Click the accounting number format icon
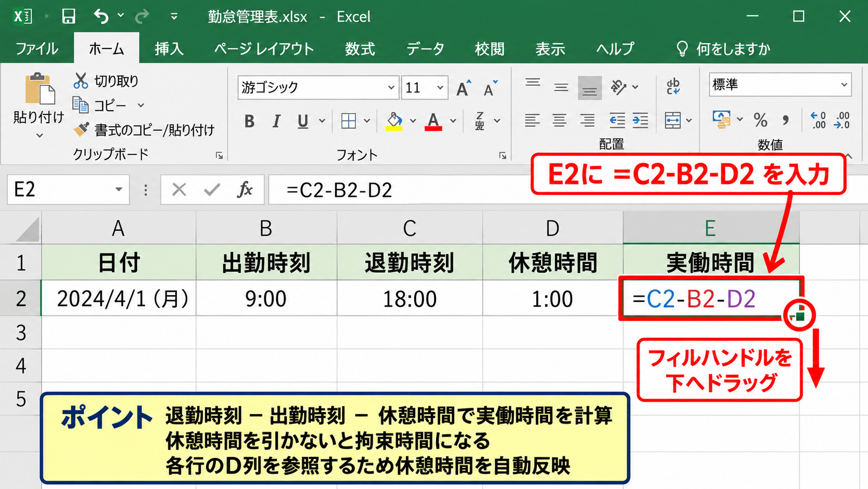 pyautogui.click(x=722, y=120)
